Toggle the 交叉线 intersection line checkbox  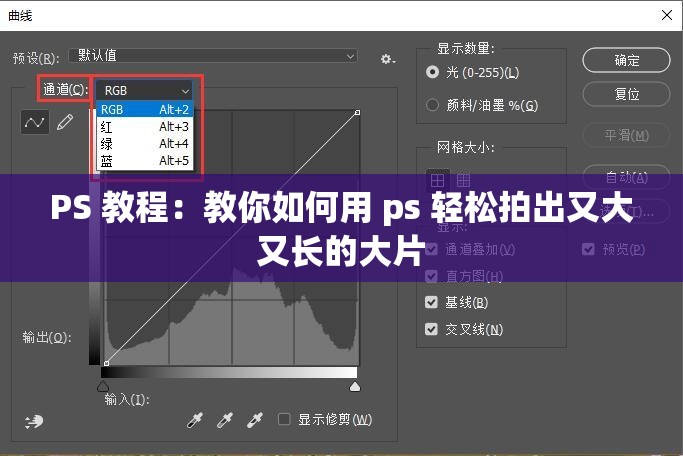pos(431,329)
